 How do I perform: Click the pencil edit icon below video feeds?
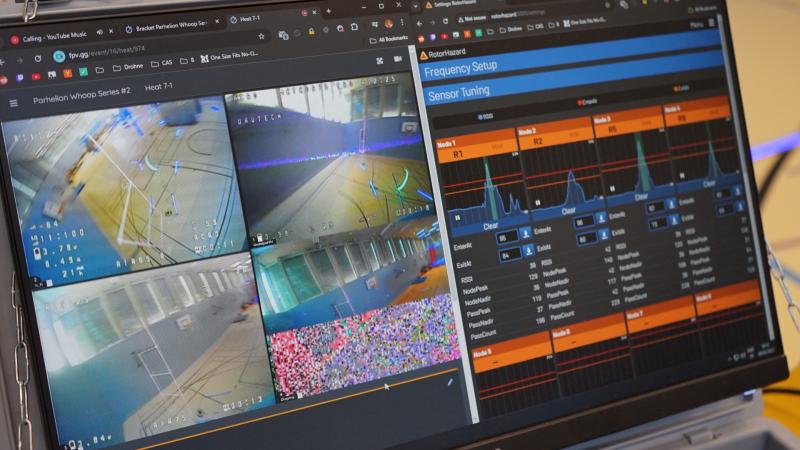point(450,382)
